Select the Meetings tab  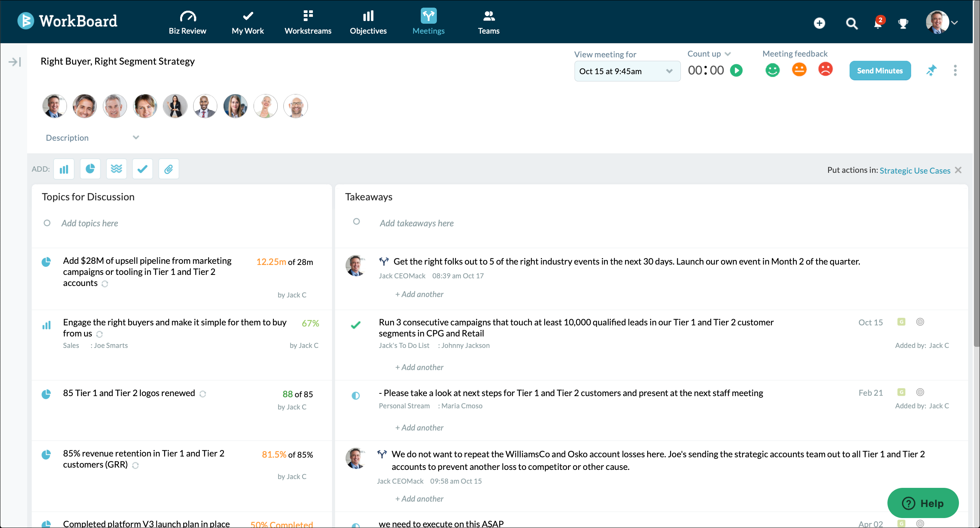pyautogui.click(x=428, y=22)
